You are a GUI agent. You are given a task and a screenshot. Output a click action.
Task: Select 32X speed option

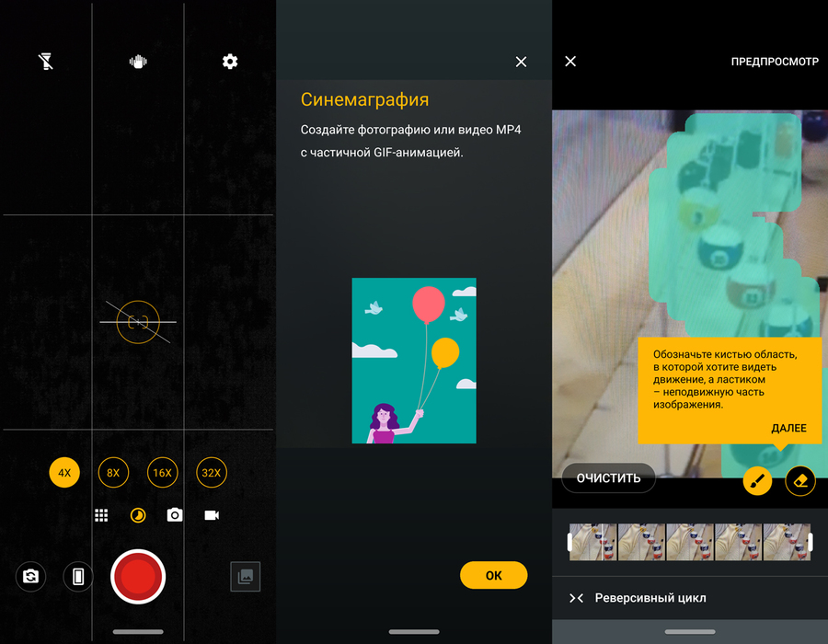click(x=212, y=473)
